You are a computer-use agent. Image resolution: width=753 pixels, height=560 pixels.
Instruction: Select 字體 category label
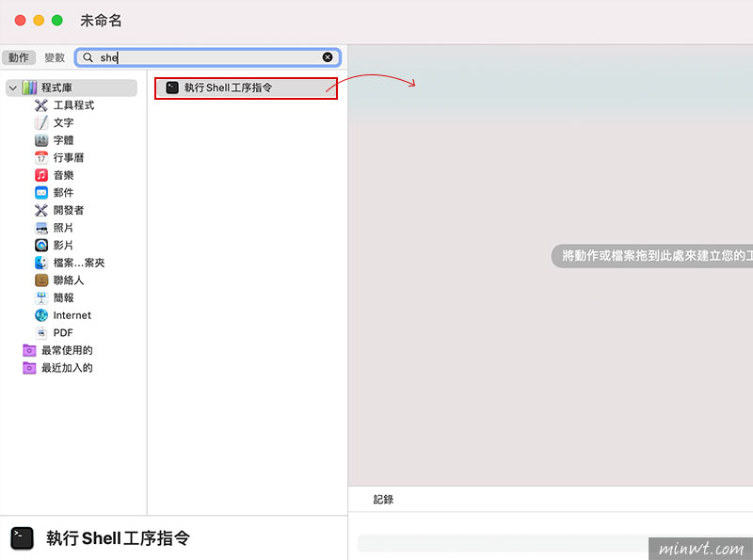click(x=63, y=140)
